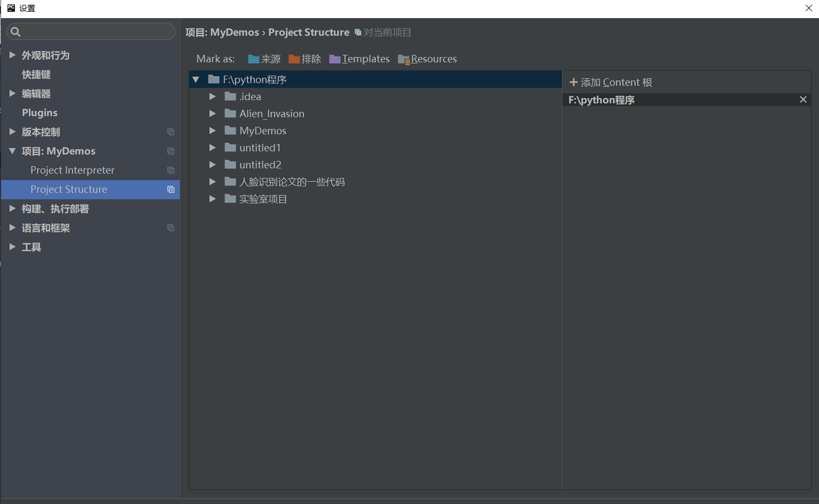This screenshot has width=819, height=504.
Task: Expand the 版本控制 section
Action: coord(12,132)
